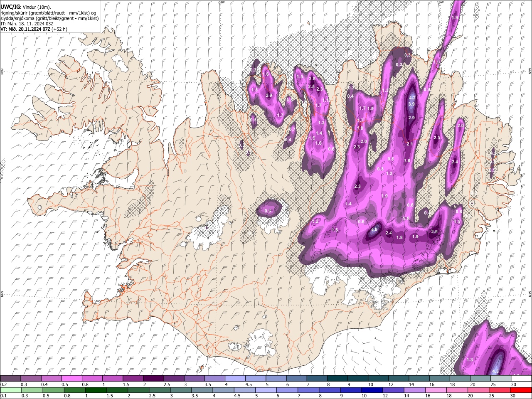This screenshot has width=532, height=399.
Task: Click the 4.2 precipitation value on map
Action: [412, 98]
